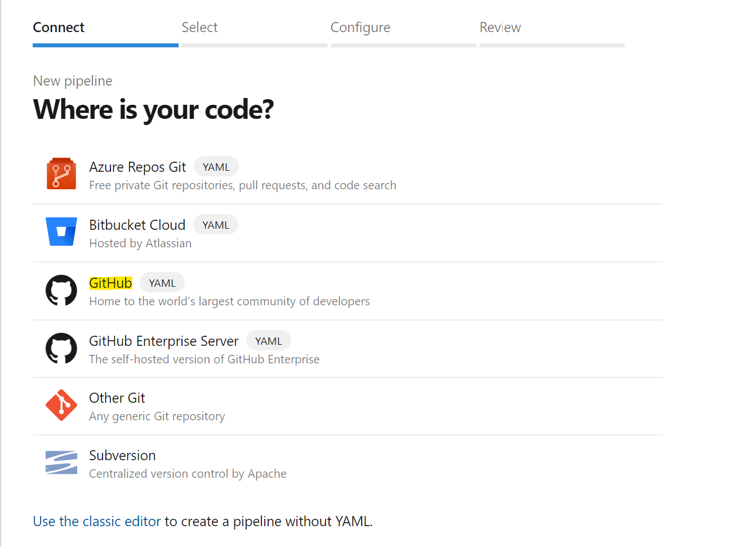
Task: Click the YAML badge beside Azure Repos Git
Action: [216, 167]
